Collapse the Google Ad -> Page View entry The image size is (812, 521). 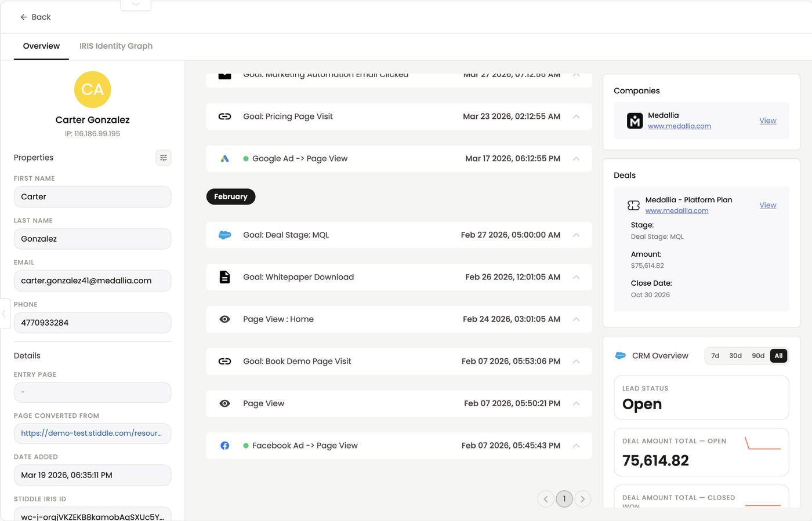click(577, 159)
